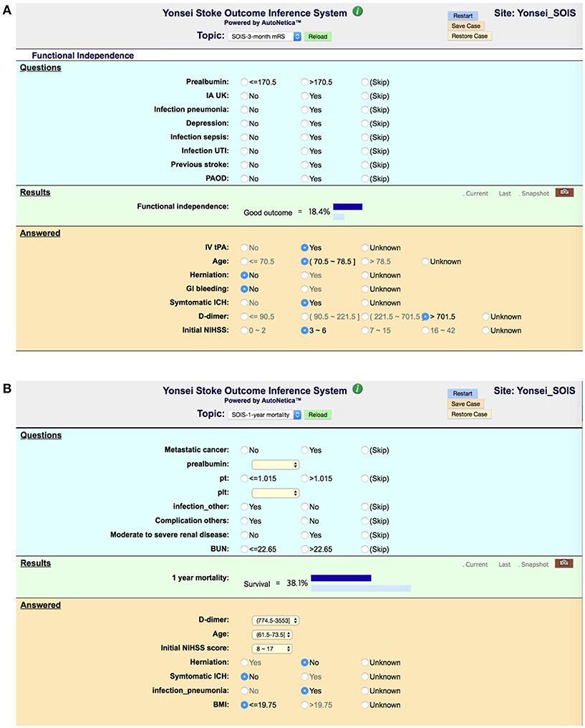Set IV tPA to Unknown
585x728 pixels.
point(364,248)
